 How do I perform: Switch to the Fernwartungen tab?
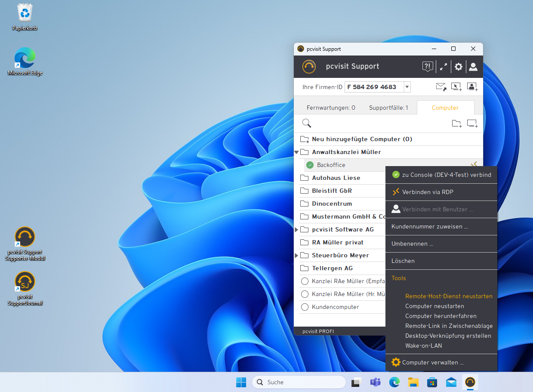click(331, 108)
